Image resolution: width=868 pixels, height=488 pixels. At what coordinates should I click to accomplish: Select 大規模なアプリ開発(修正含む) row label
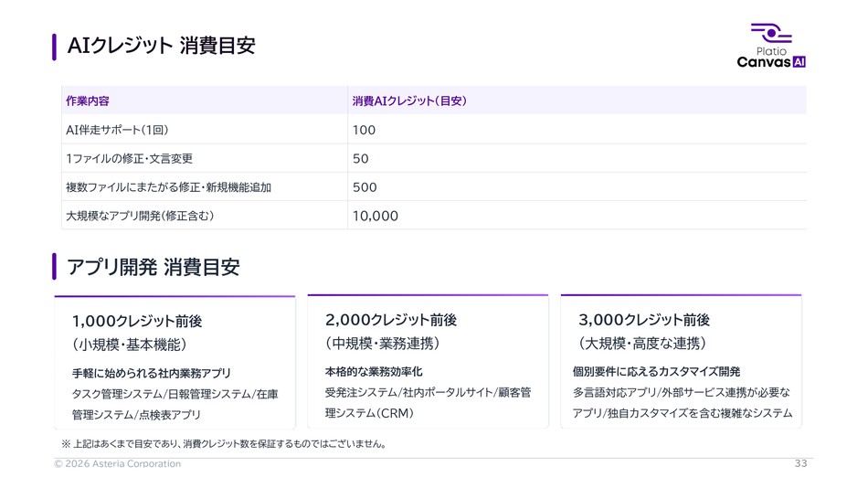click(x=140, y=216)
